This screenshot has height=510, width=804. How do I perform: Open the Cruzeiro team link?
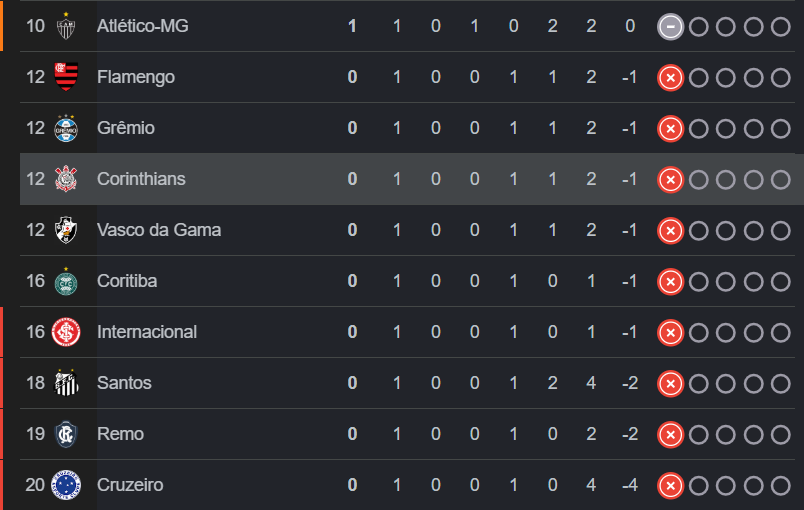[x=130, y=485]
